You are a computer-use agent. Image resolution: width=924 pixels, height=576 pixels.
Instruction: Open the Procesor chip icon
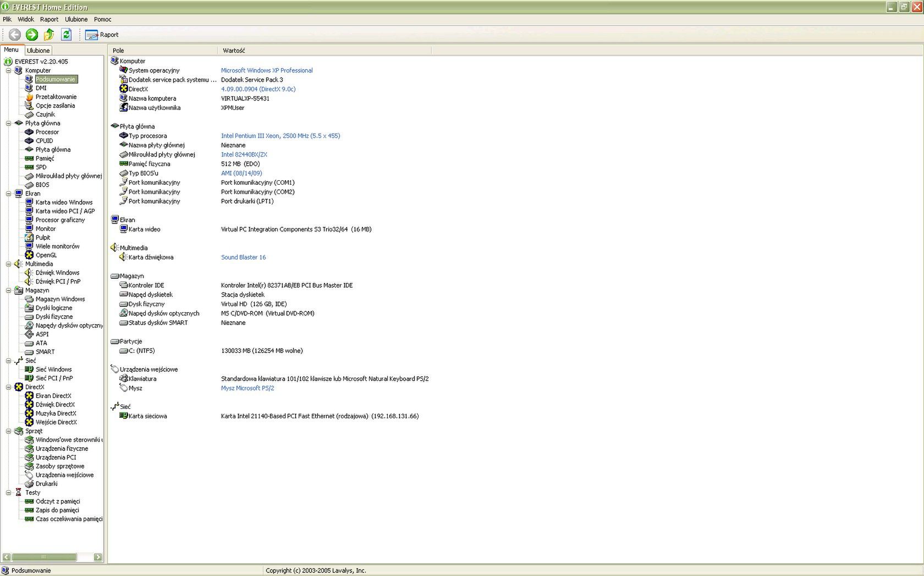(29, 132)
